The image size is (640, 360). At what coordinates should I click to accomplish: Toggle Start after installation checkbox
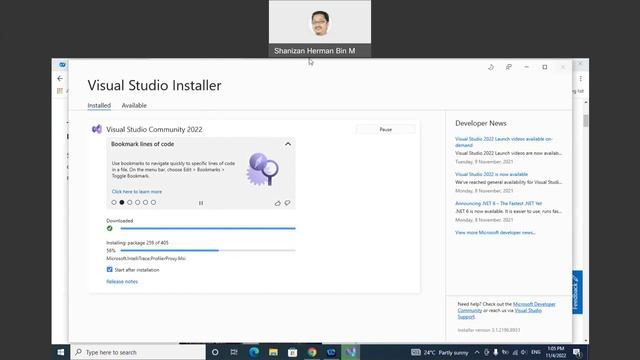pos(109,270)
